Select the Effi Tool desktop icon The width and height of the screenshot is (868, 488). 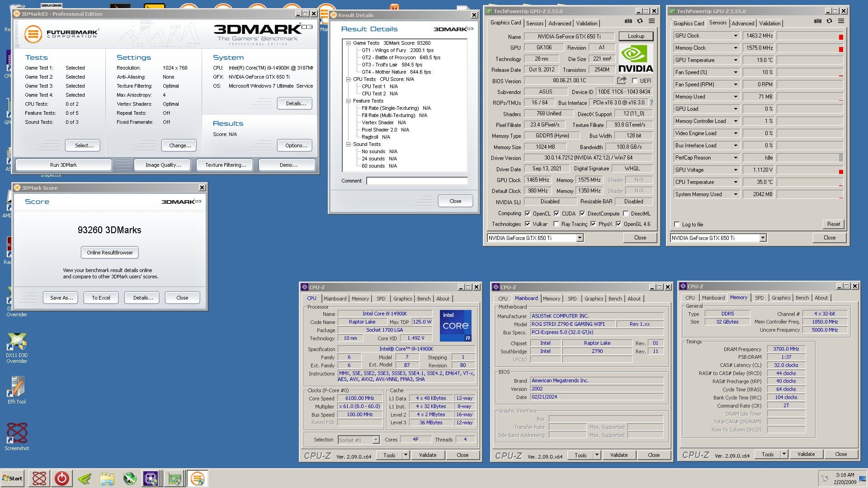pos(17,390)
